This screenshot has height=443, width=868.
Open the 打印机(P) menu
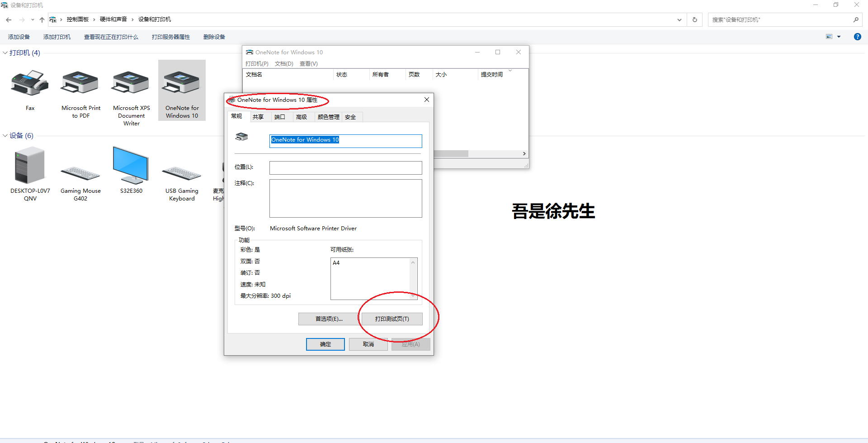coord(257,64)
